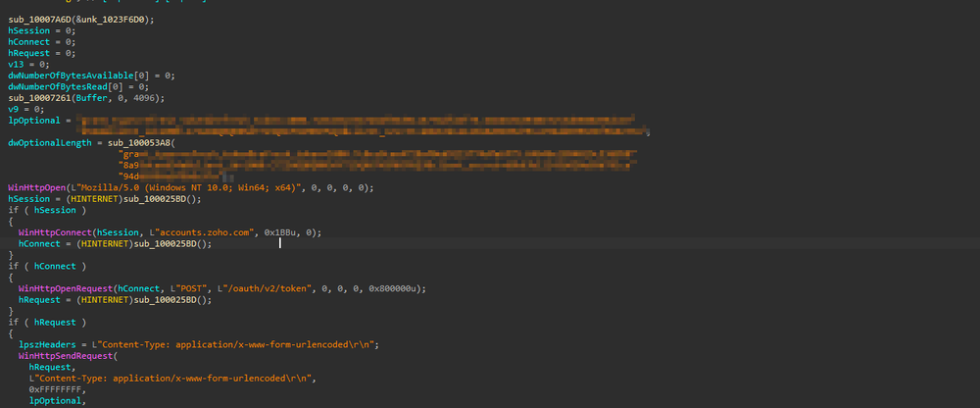Select the Content-Type string in WinHttpSendRequest arguments

pyautogui.click(x=172, y=380)
